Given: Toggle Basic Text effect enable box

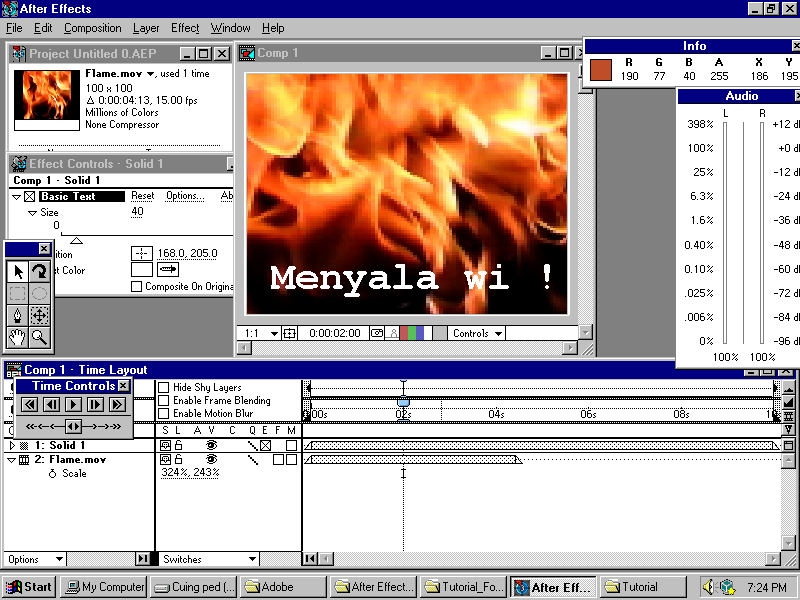Looking at the screenshot, I should click(30, 196).
